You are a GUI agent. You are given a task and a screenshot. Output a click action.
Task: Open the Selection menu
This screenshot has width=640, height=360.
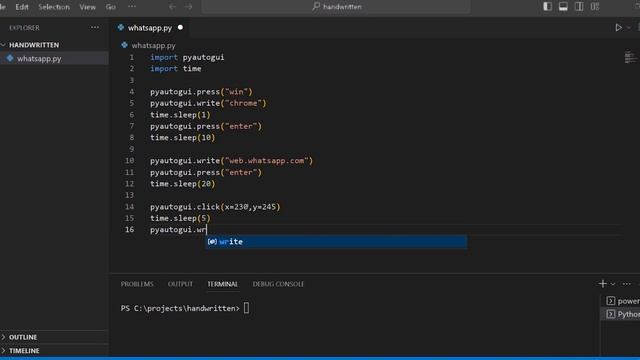(x=54, y=7)
